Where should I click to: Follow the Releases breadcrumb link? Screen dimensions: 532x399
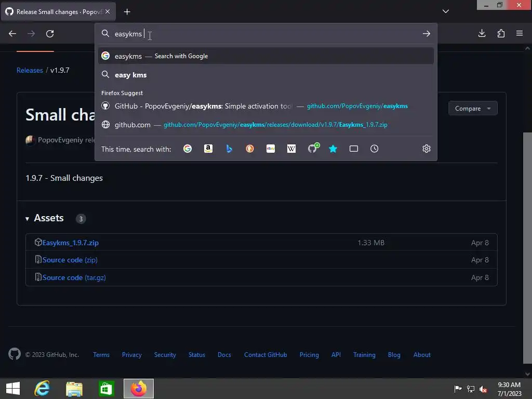[30, 70]
